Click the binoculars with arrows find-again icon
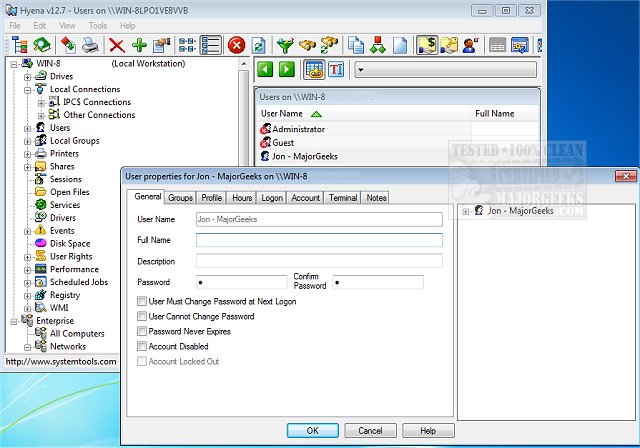640x448 pixels. click(x=329, y=45)
